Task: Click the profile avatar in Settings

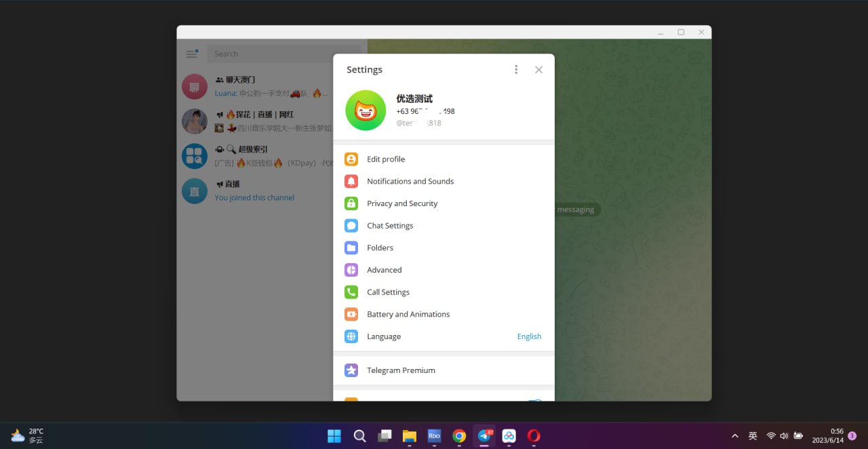Action: click(x=366, y=111)
